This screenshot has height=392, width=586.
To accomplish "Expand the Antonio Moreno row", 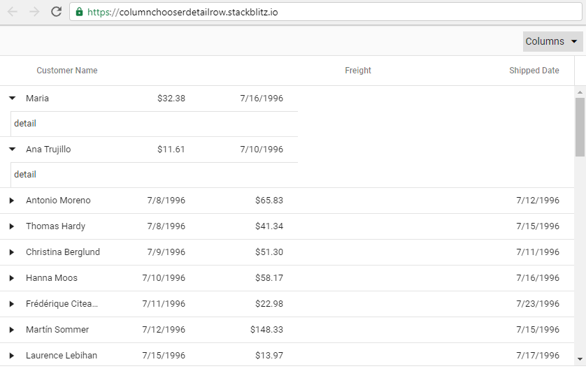I will click(12, 201).
